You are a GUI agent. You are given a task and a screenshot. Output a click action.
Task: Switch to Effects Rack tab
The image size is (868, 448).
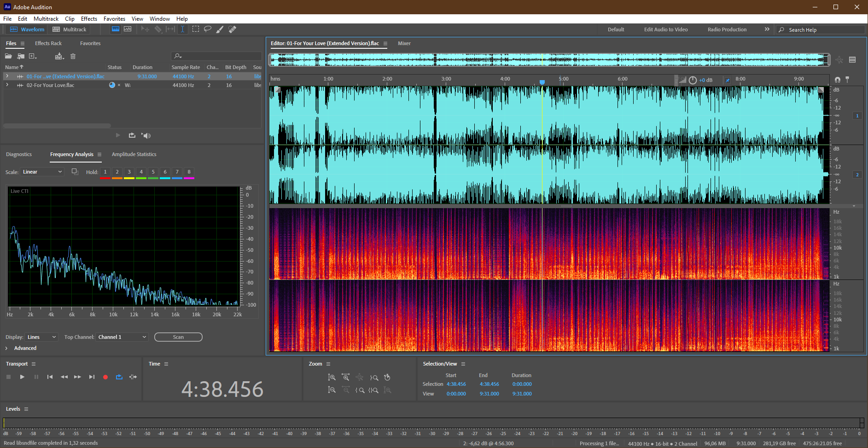coord(48,43)
